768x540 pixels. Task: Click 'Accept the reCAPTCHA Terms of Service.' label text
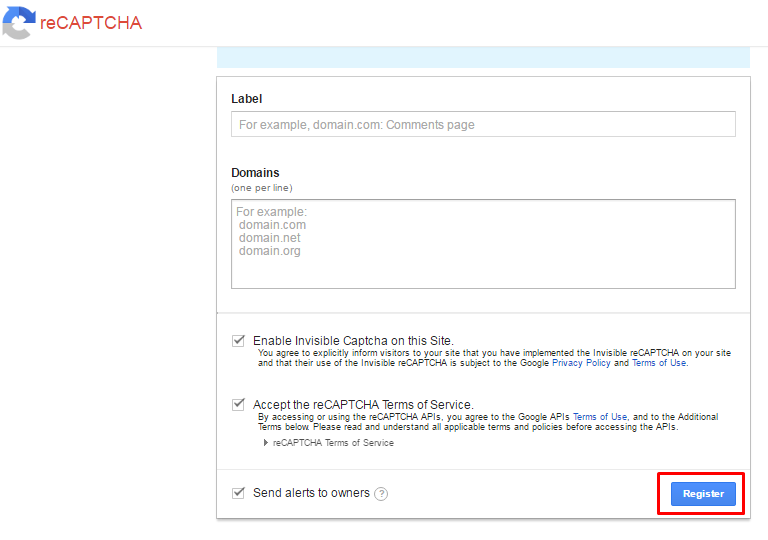tap(363, 405)
